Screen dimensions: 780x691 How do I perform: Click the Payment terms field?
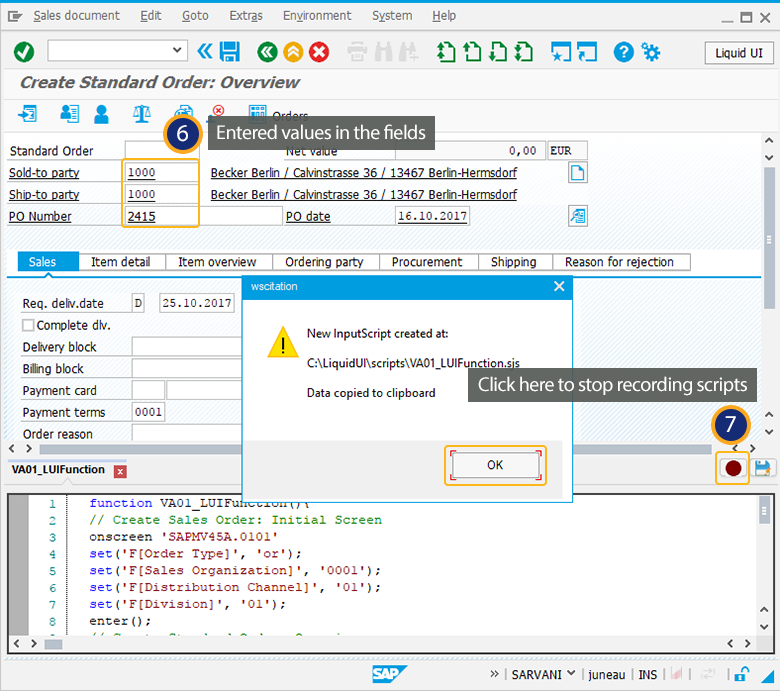[x=148, y=412]
